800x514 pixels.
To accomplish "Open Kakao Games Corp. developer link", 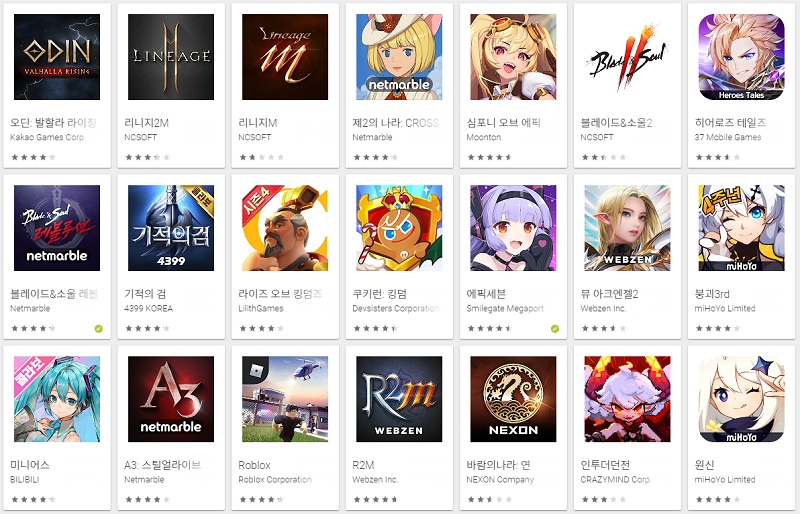I will 47,137.
